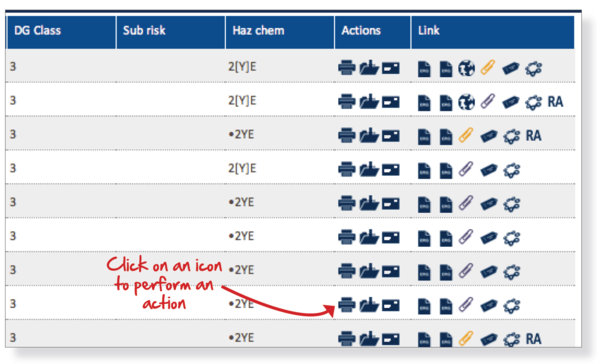Click the molecule icon in the eighth row

point(511,306)
